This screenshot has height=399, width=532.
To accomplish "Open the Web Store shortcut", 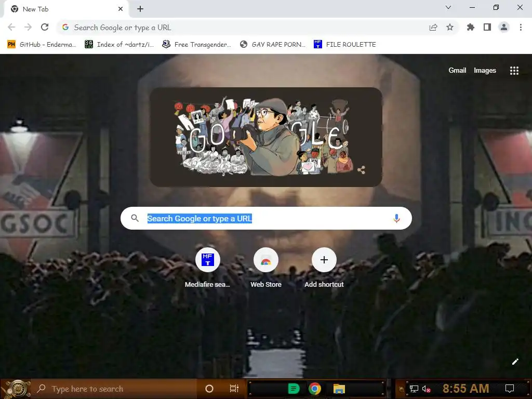I will point(266,268).
